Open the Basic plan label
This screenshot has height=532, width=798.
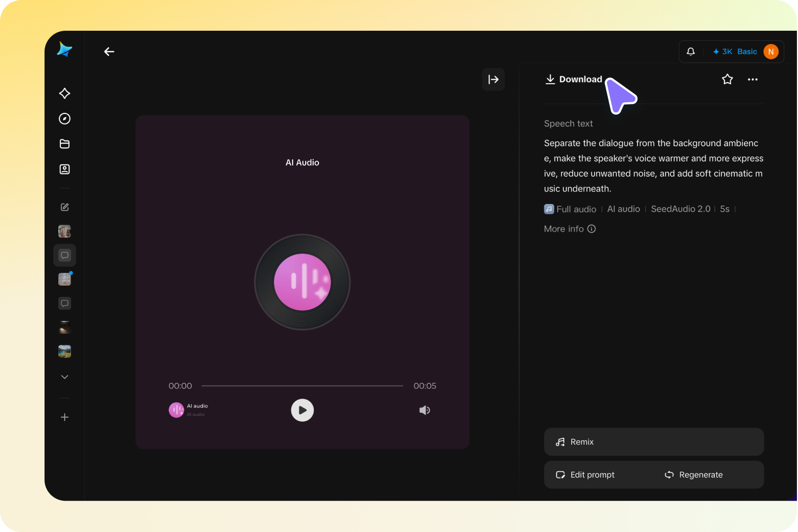point(747,51)
